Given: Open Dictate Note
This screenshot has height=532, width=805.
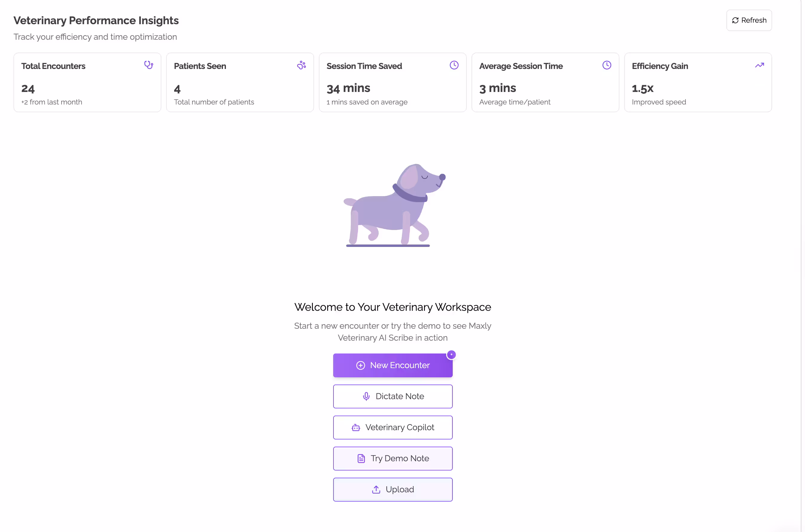Looking at the screenshot, I should point(392,396).
